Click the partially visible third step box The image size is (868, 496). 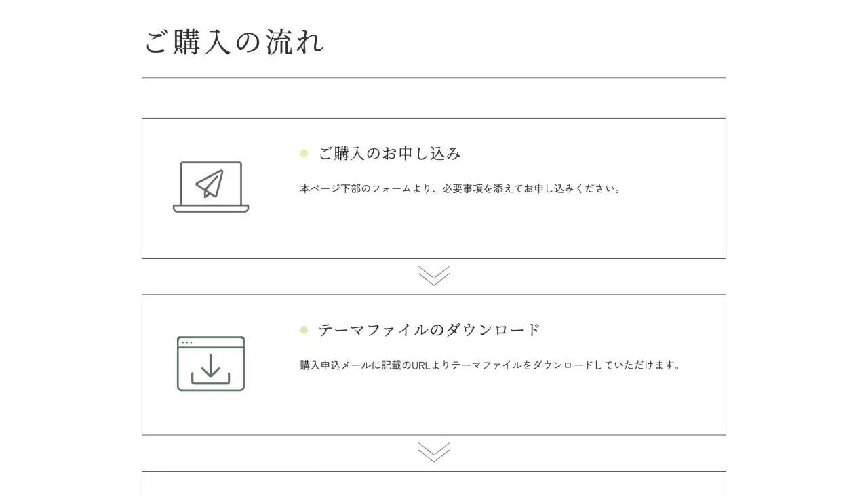(434, 484)
